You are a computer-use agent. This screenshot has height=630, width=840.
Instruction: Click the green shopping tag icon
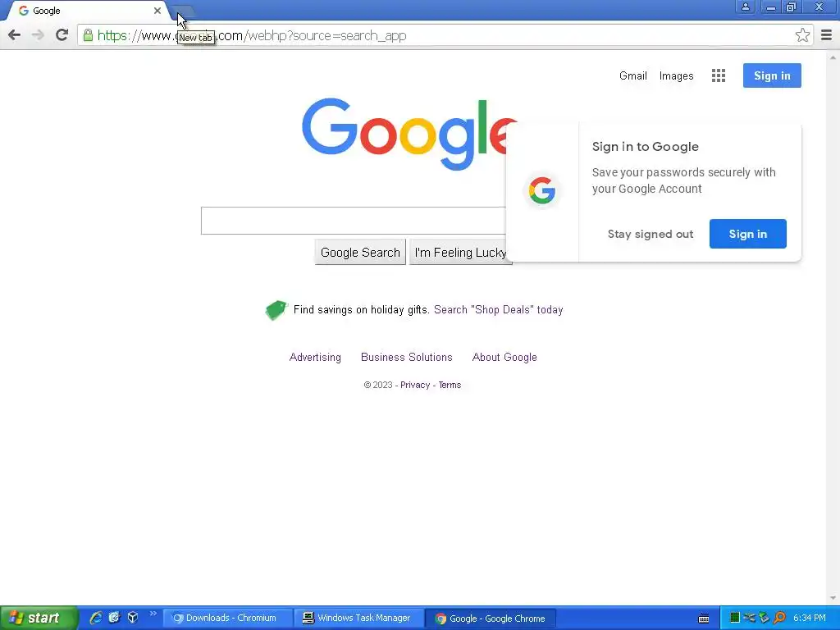tap(276, 309)
